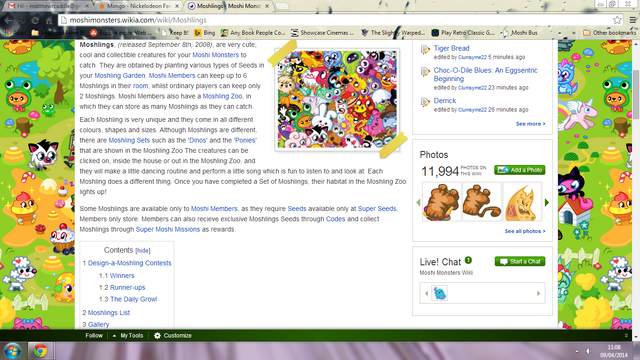Show hidden system tray icons
The image size is (640, 360).
[577, 351]
